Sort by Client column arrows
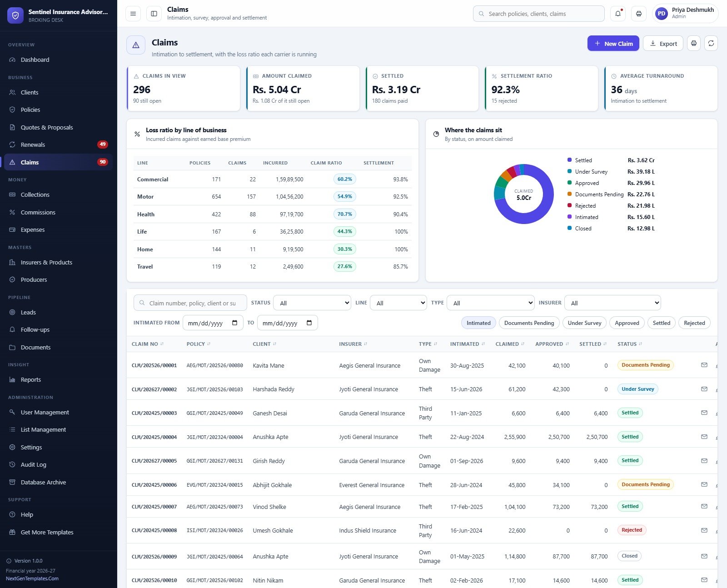This screenshot has width=727, height=588. [x=275, y=344]
